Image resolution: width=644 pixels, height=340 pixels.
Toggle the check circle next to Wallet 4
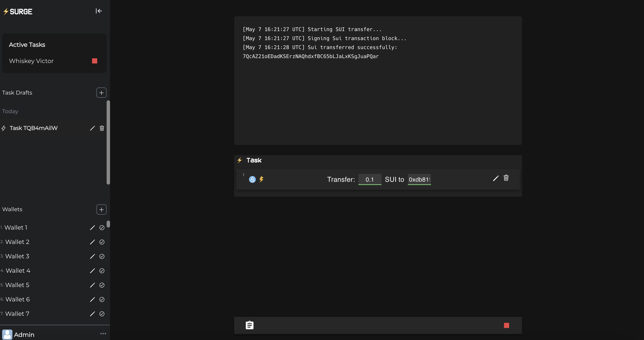[102, 271]
